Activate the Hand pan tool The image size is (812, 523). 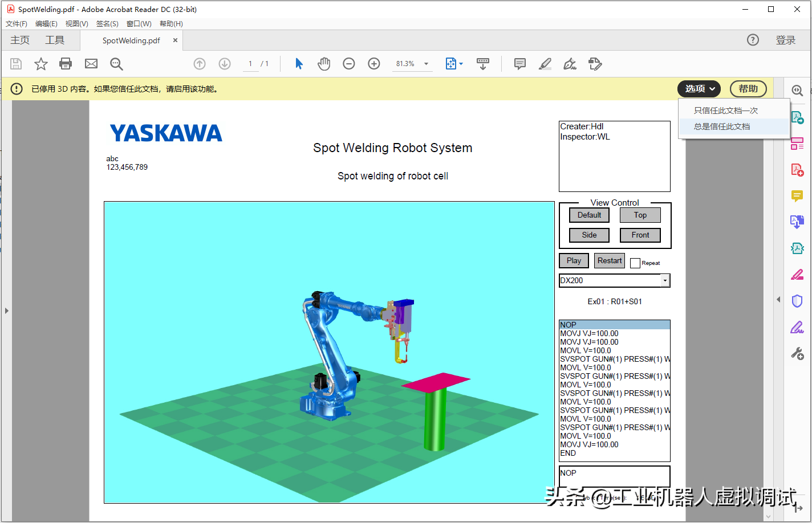[324, 64]
